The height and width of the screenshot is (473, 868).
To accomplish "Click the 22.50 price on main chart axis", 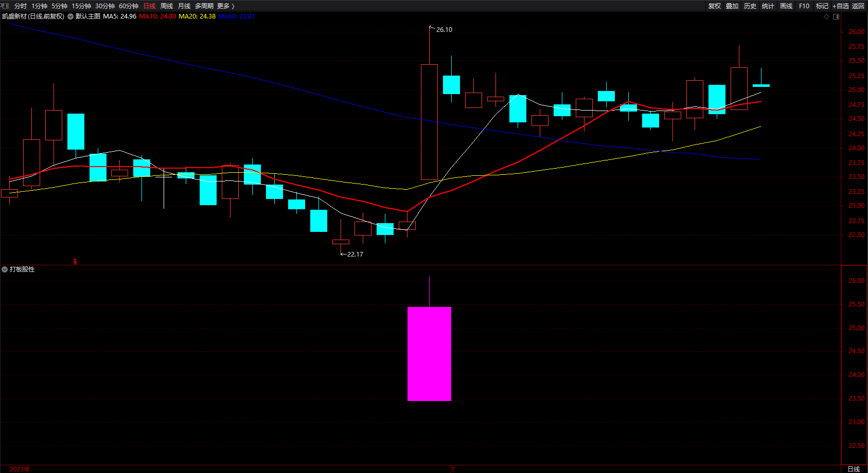I will tap(856, 235).
